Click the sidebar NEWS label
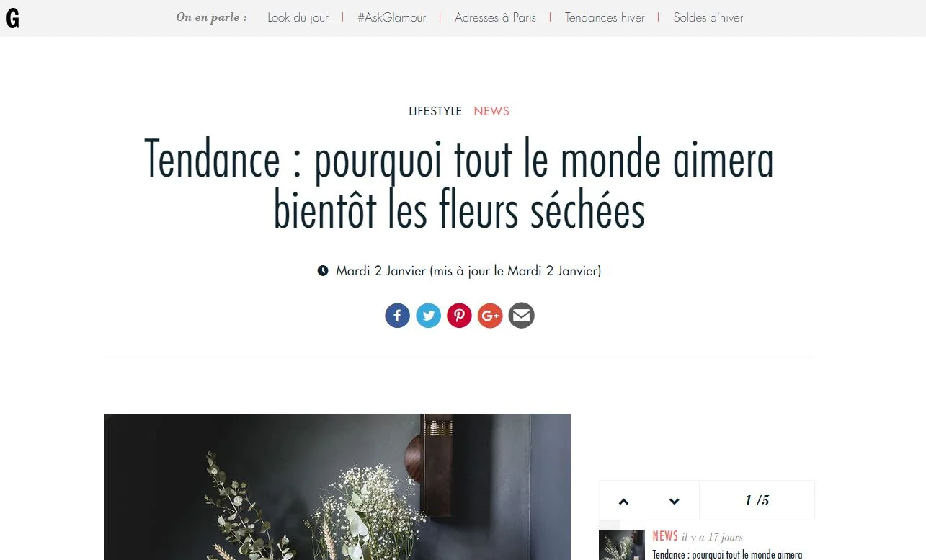 pyautogui.click(x=665, y=536)
